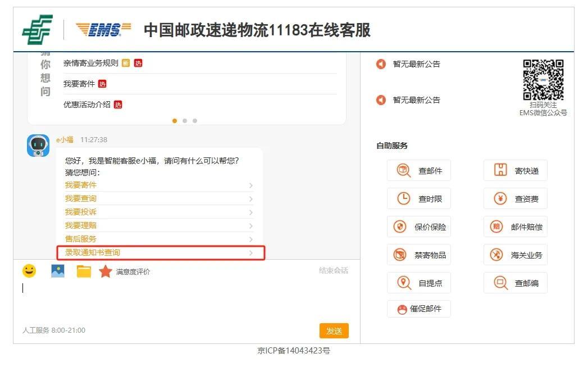
Task: Click the 查资费 yen icon
Action: tap(500, 198)
